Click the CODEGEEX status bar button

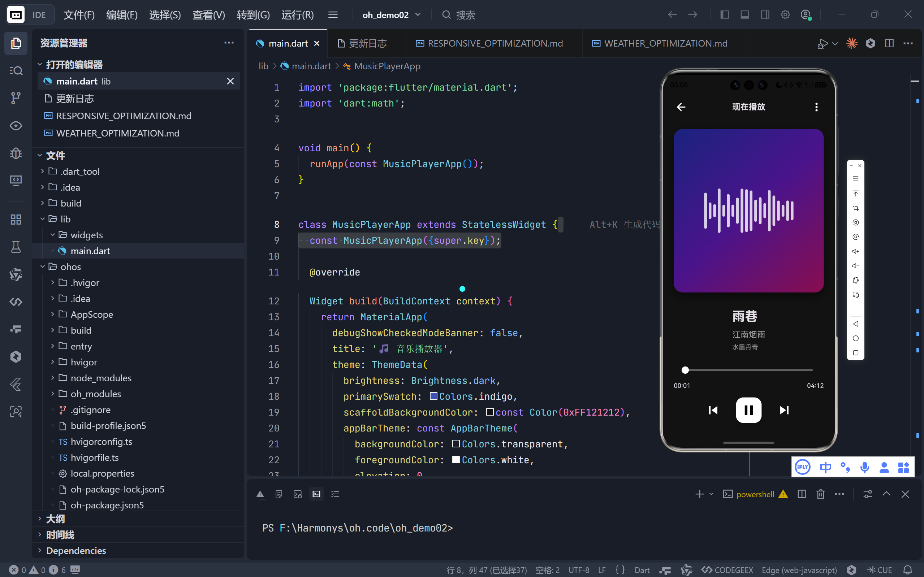coord(727,570)
